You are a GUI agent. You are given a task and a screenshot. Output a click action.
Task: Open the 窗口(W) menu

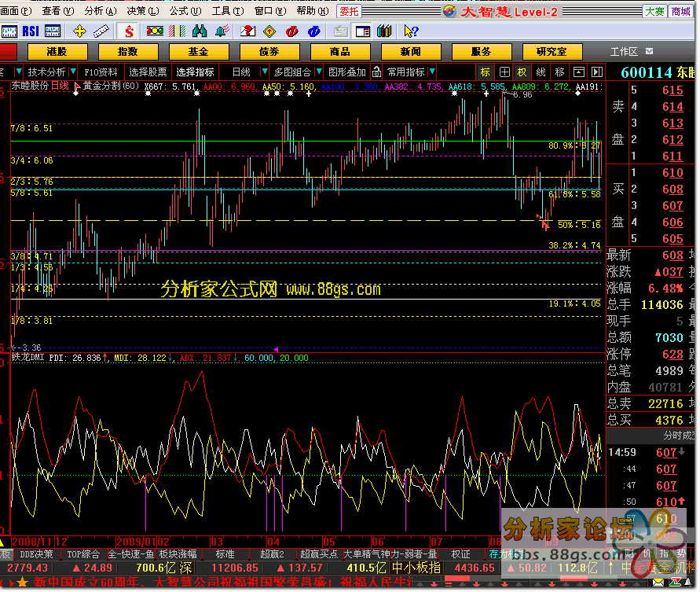pos(270,11)
